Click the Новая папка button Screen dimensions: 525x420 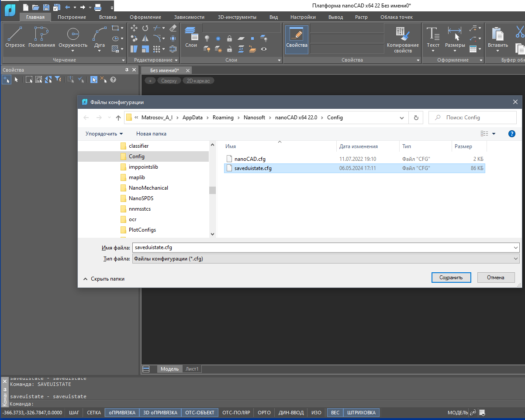(151, 134)
